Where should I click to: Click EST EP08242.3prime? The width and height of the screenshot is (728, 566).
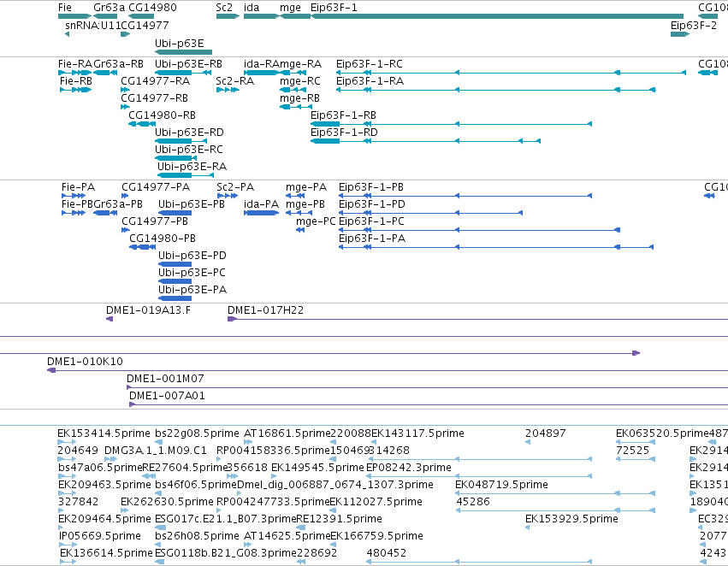pos(409,467)
